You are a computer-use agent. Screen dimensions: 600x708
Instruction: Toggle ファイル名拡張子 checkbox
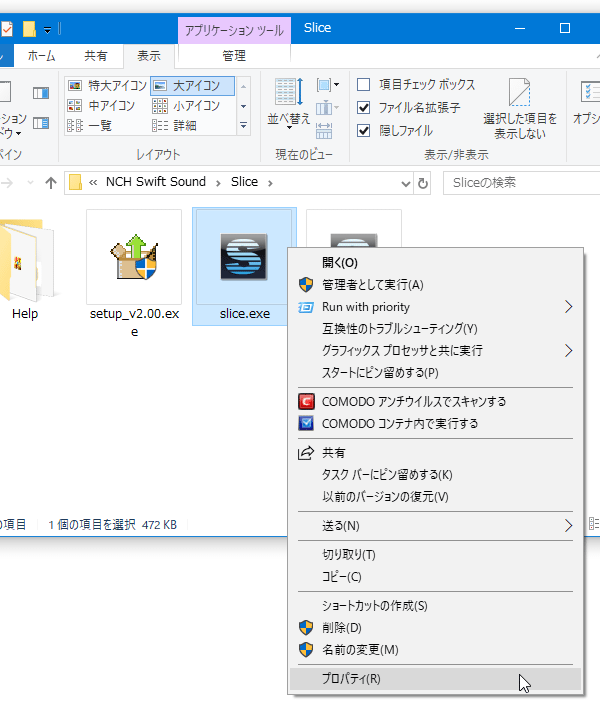coord(363,107)
